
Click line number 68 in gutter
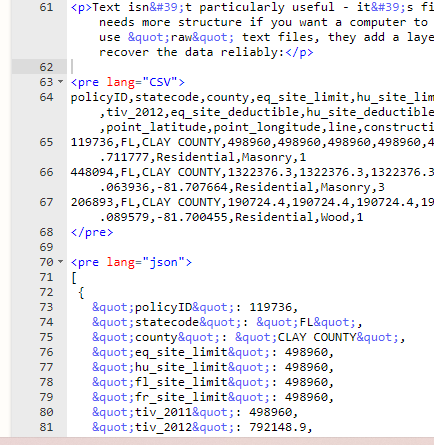point(46,232)
